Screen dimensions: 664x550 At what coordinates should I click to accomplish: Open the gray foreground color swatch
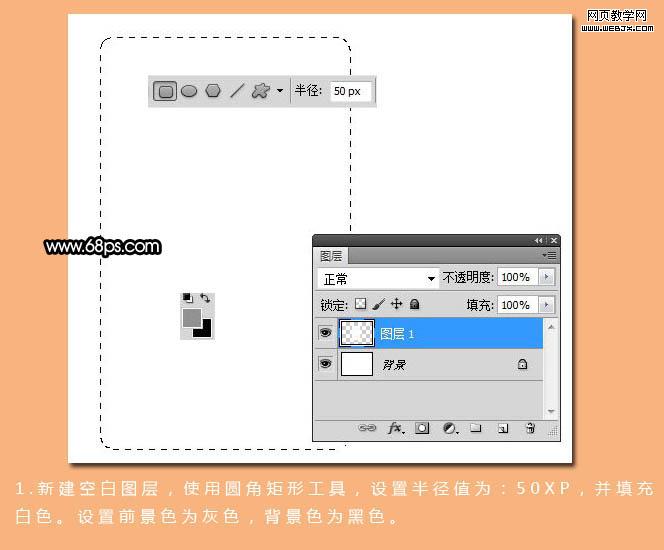191,318
